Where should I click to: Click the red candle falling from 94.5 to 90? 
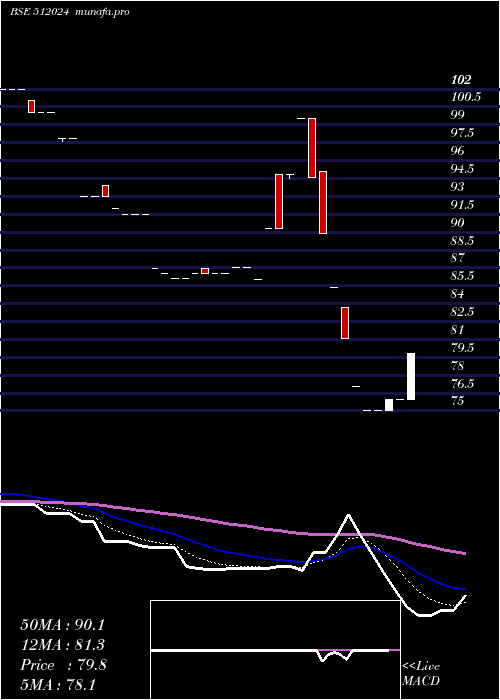(323, 202)
